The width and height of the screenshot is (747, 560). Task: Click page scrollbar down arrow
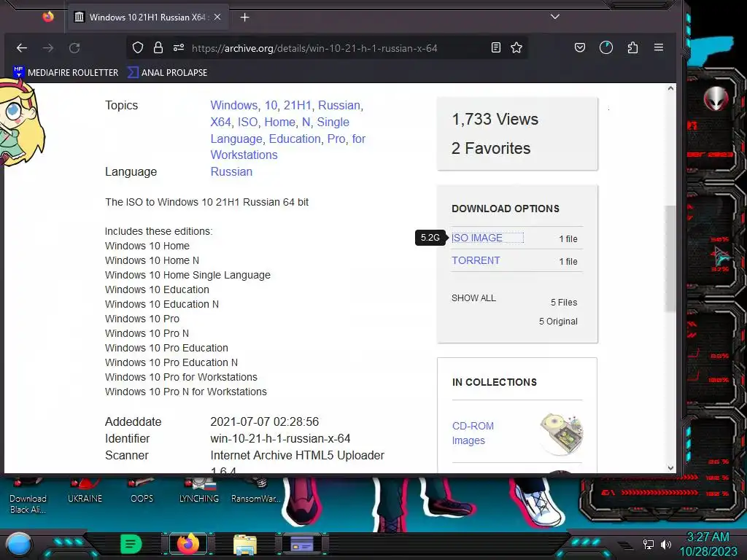tap(671, 467)
